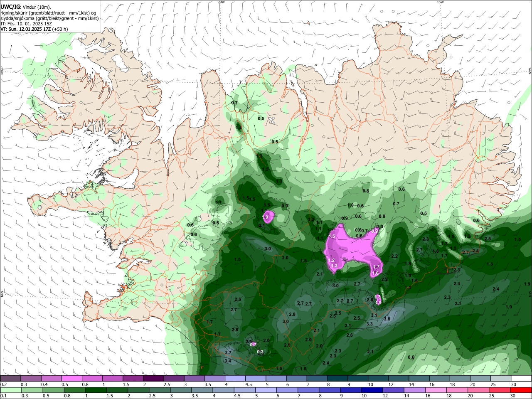Select the 'rigning/skúrir' description line
The height and width of the screenshot is (399, 532).
pos(48,12)
